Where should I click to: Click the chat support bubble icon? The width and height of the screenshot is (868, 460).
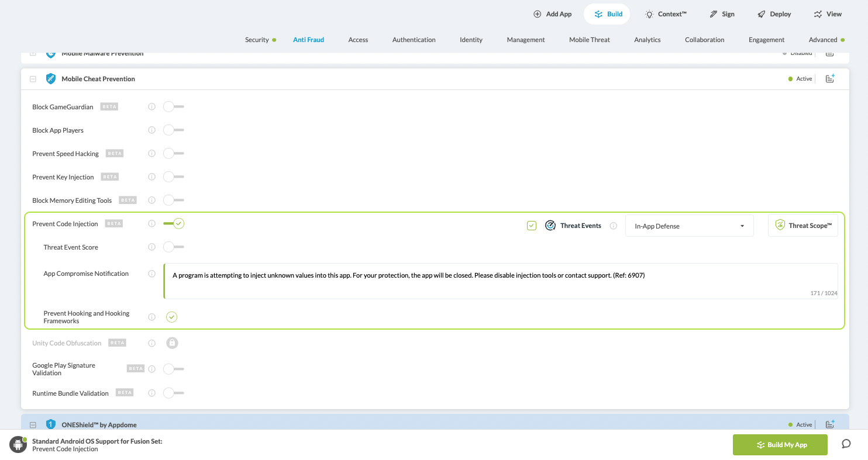pyautogui.click(x=846, y=444)
